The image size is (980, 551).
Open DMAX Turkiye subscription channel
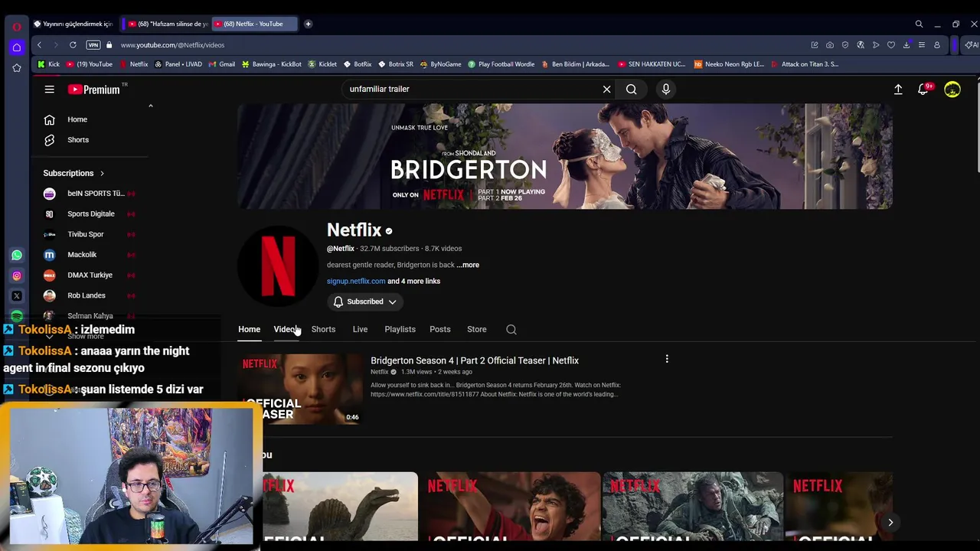click(x=90, y=275)
